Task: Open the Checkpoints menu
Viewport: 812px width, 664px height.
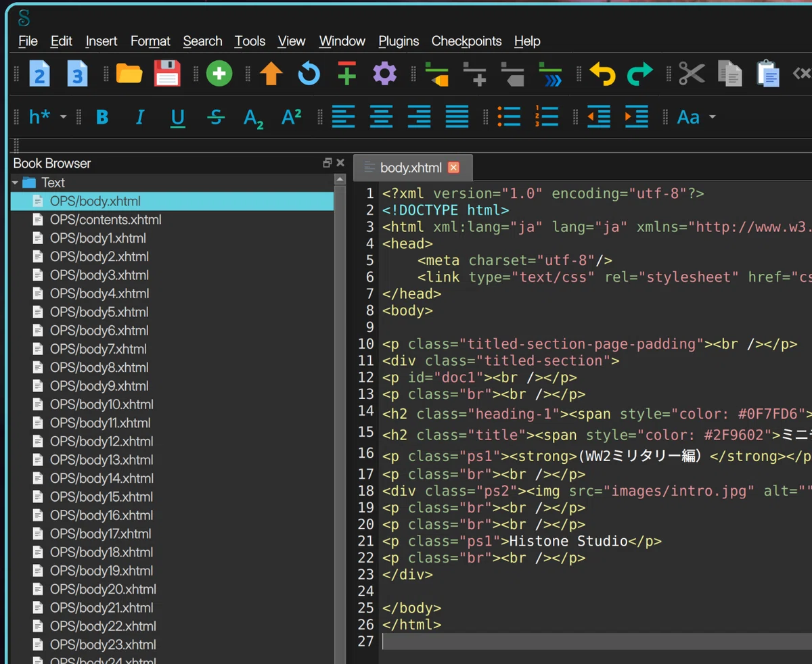Action: (x=466, y=41)
